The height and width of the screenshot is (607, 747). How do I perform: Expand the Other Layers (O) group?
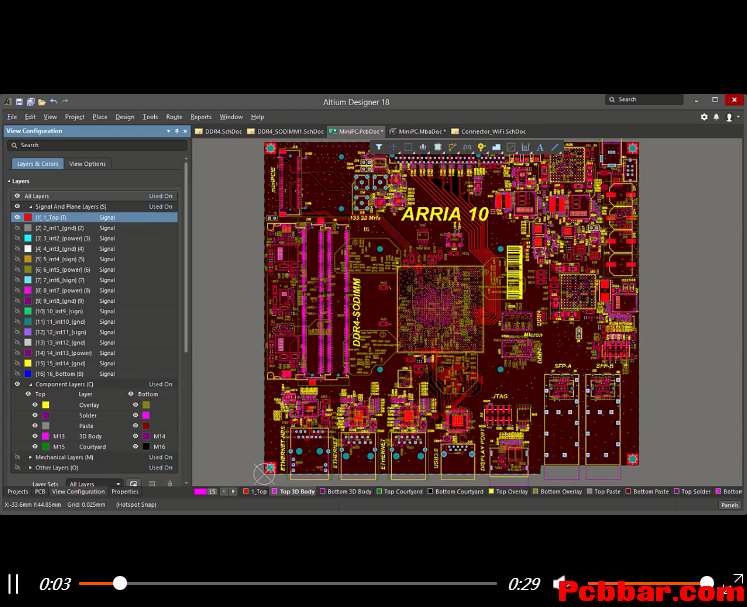coord(30,467)
